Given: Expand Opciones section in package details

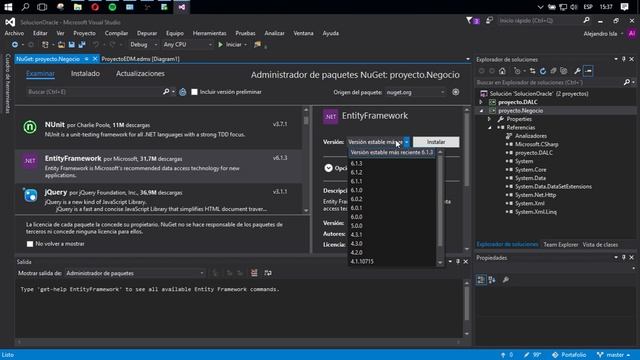Looking at the screenshot, I should [x=328, y=168].
